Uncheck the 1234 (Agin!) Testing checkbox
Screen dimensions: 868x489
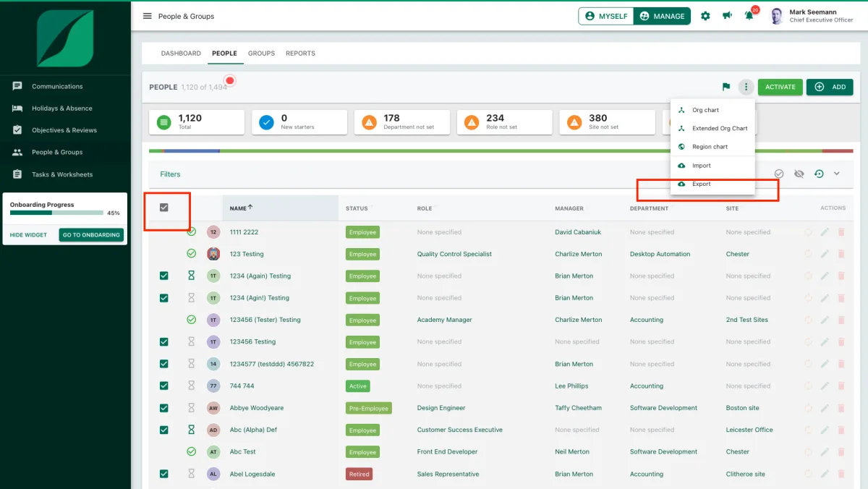[163, 298]
